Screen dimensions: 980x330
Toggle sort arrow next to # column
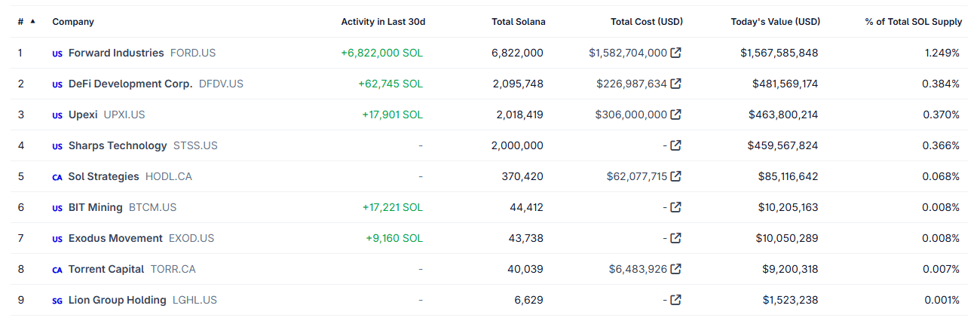tap(32, 21)
